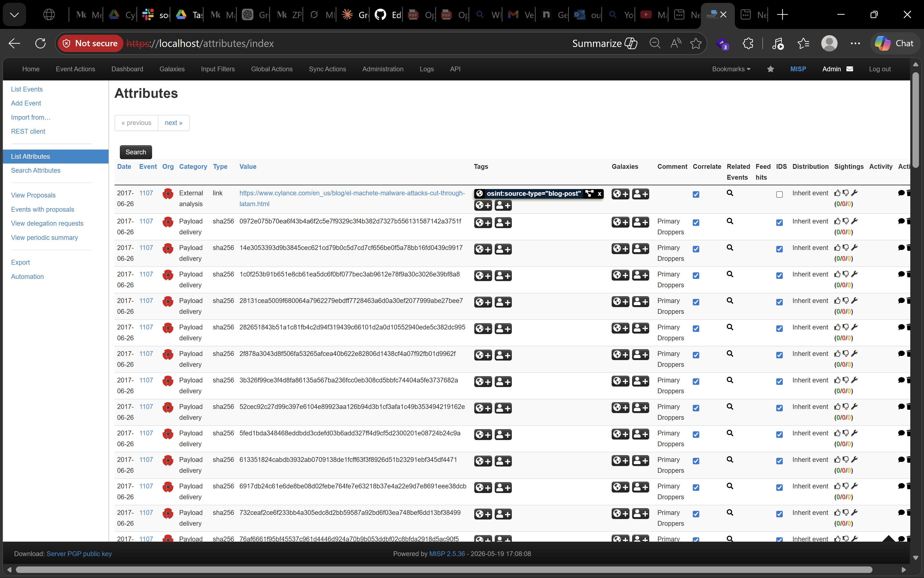924x578 pixels.
Task: Click the horizontal scrollbar at the bottom
Action: pyautogui.click(x=444, y=570)
